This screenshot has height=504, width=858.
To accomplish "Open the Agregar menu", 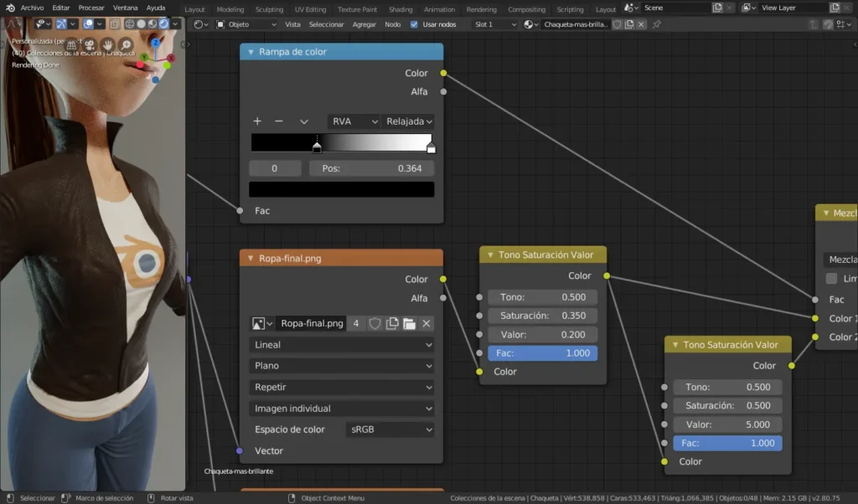I will [364, 24].
